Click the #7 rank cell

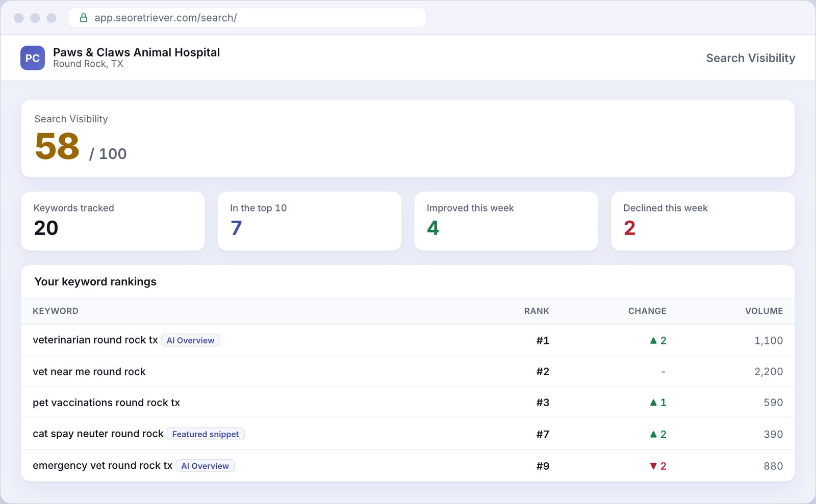(543, 434)
